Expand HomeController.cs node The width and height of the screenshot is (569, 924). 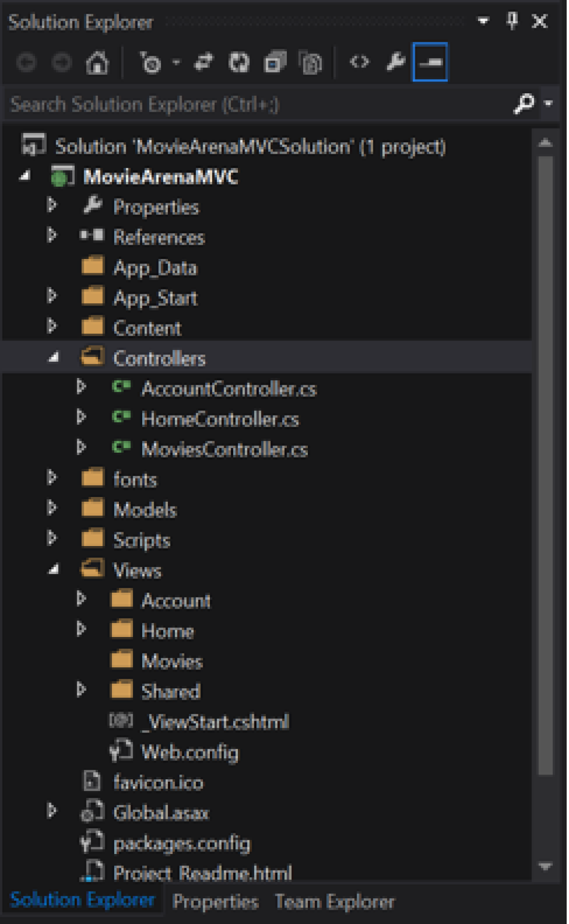point(81,417)
